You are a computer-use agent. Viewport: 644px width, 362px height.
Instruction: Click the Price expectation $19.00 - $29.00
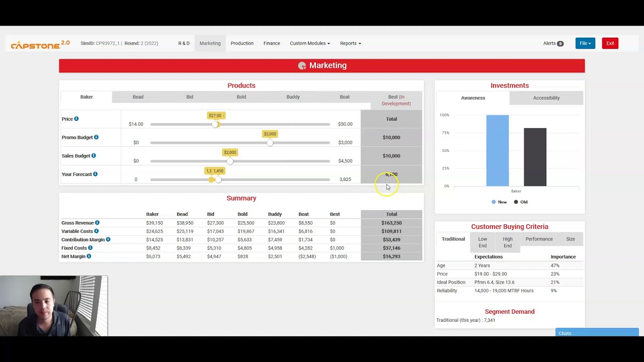[491, 274]
